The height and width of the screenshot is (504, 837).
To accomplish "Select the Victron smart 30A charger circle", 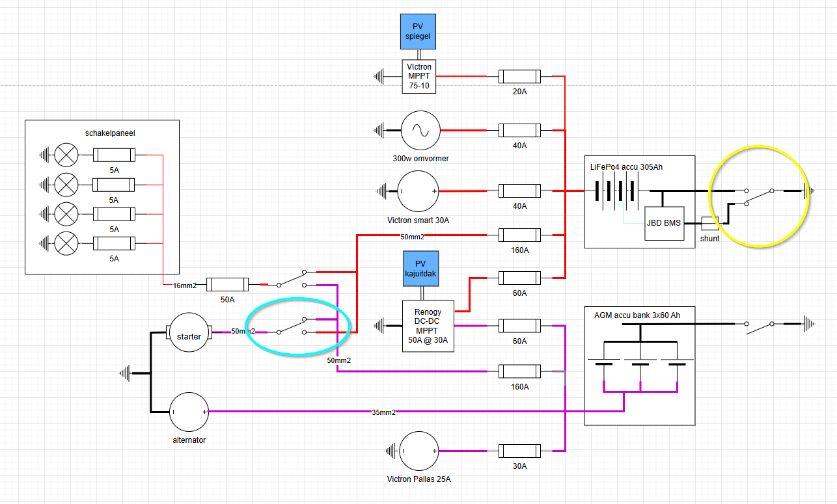I will (418, 191).
